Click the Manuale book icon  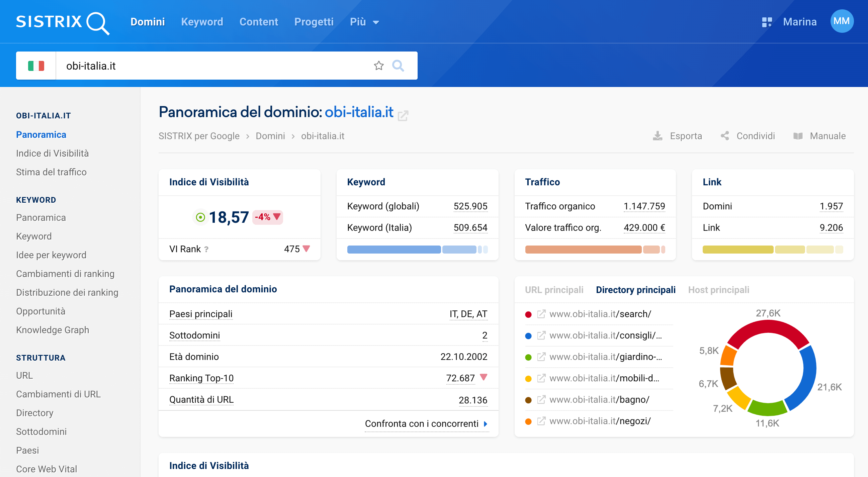(798, 136)
